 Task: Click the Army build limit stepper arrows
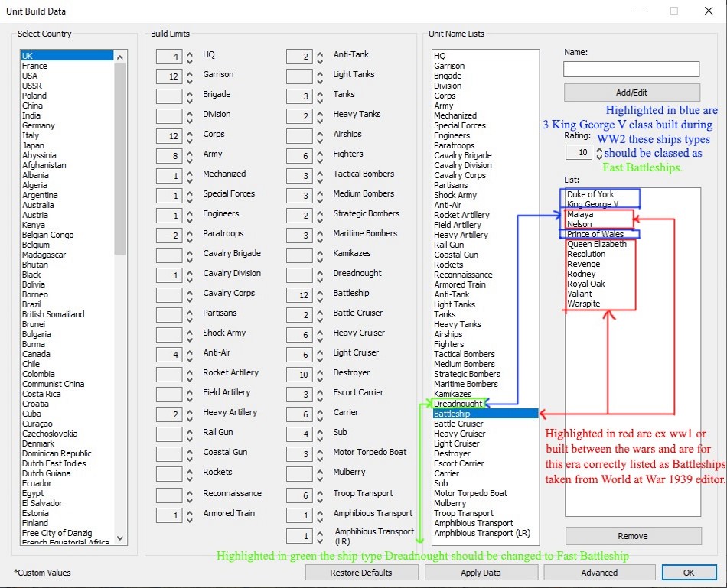coord(190,156)
